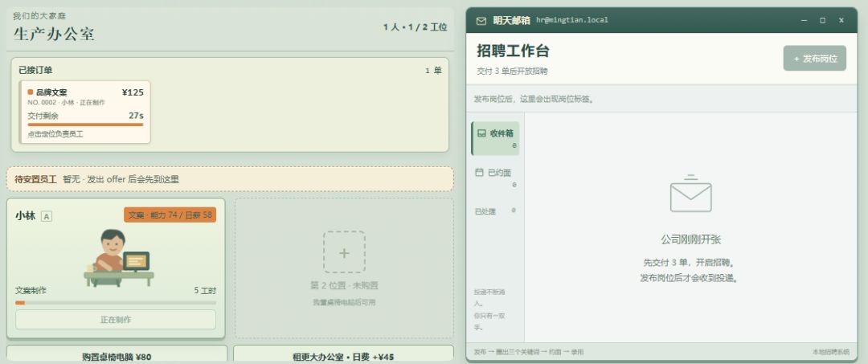Screen dimensions: 868x364
Task: Click the mail envelope icon in title bar
Action: click(x=481, y=20)
